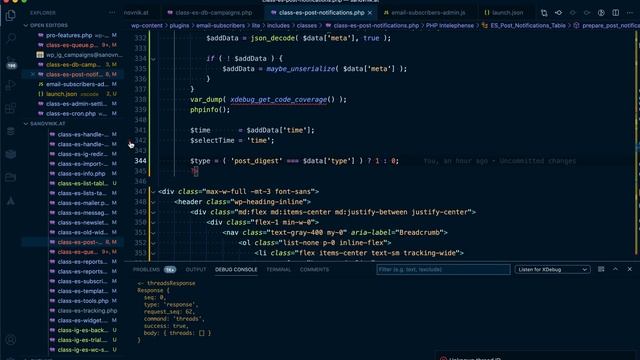Close the bottom panel
The image size is (640, 360).
tap(630, 269)
